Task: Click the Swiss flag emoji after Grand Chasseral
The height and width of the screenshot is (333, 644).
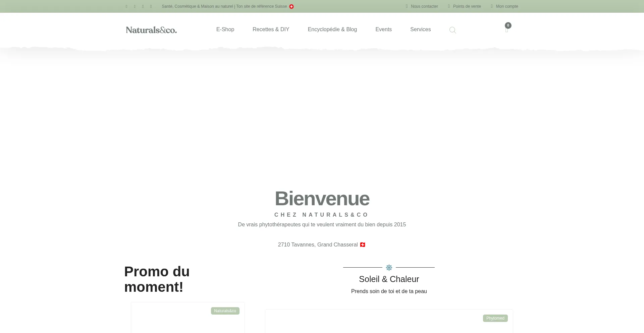Action: pyautogui.click(x=363, y=245)
